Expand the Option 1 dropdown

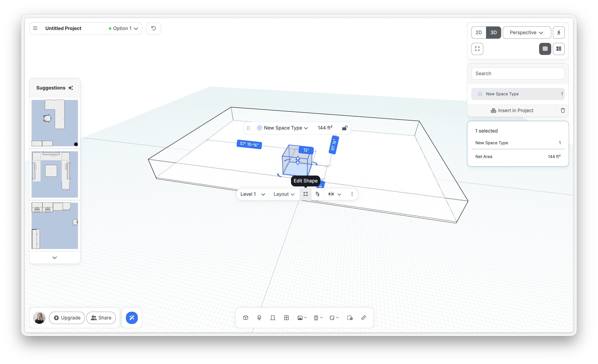click(123, 28)
